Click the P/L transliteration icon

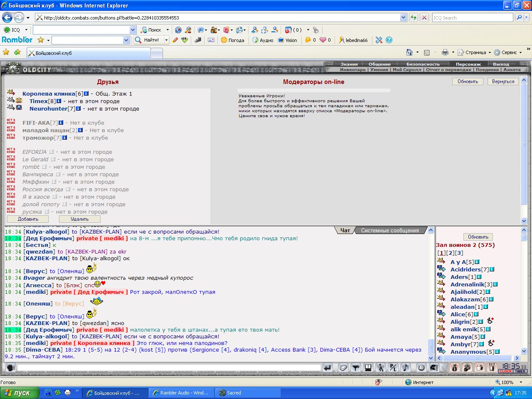point(393,368)
